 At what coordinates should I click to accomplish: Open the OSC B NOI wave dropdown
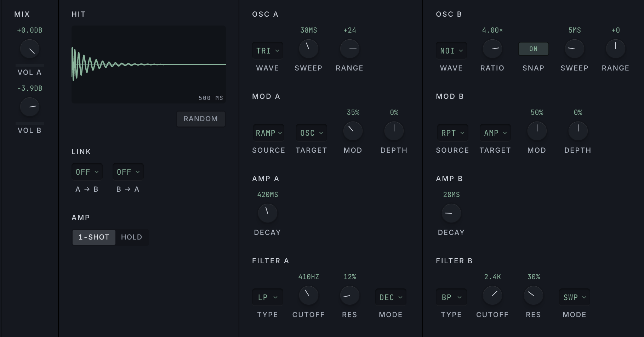(451, 51)
